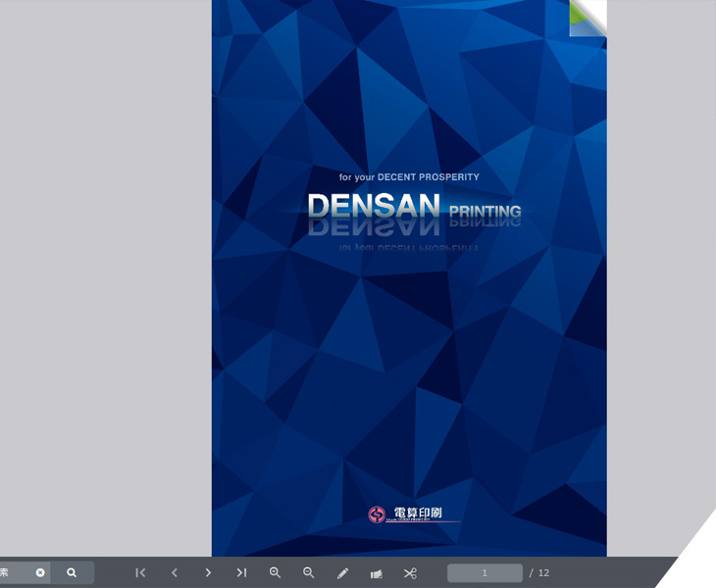The width and height of the screenshot is (716, 588).
Task: Clear the search field text
Action: [x=40, y=572]
